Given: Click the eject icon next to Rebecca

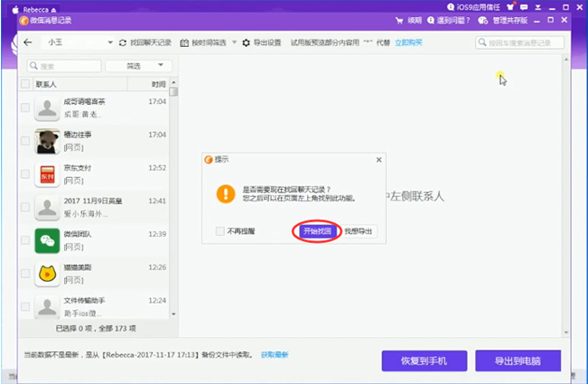Looking at the screenshot, I should 53,10.
